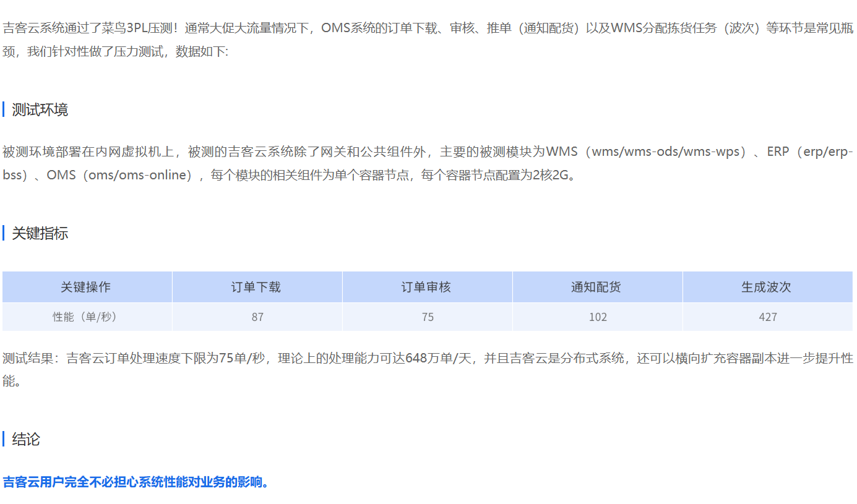Select the 订单审核 column header
Viewport: 857px width, 504px height.
click(428, 287)
